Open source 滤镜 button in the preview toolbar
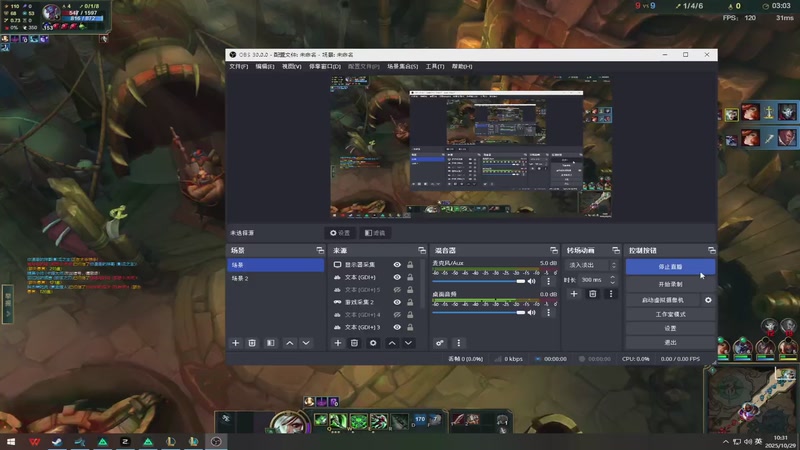This screenshot has width=800, height=450. pyautogui.click(x=375, y=233)
